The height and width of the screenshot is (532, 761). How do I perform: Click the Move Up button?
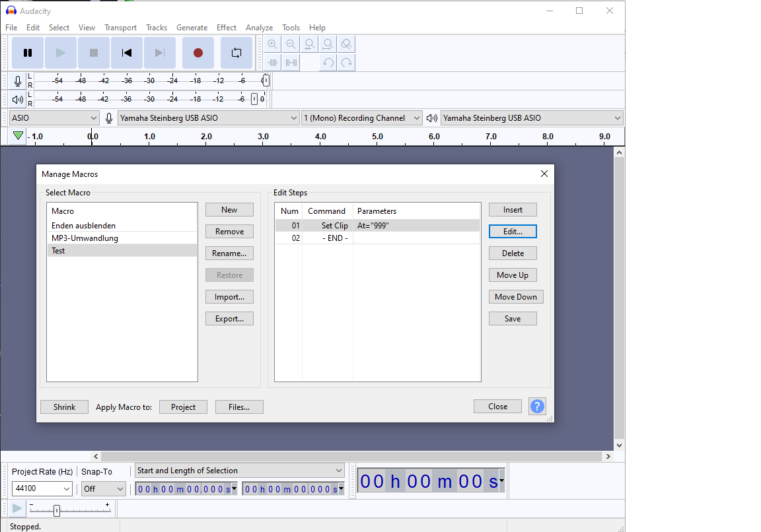tap(513, 275)
